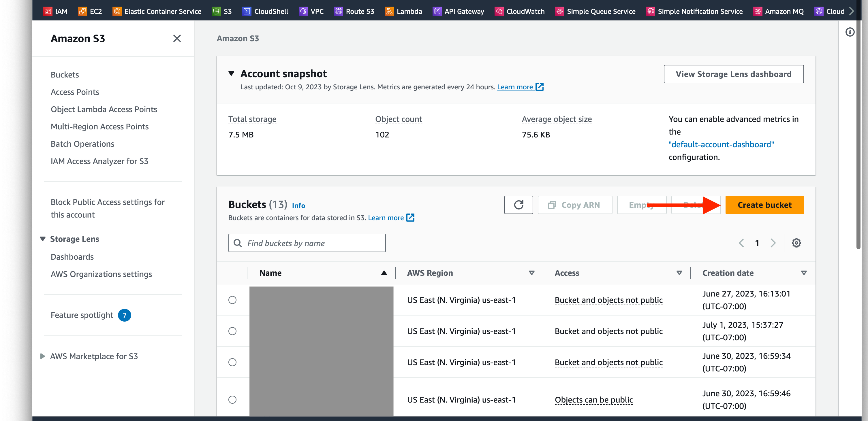The height and width of the screenshot is (421, 868).
Task: Open Simple Queue Service shortcut icon
Action: pos(559,11)
